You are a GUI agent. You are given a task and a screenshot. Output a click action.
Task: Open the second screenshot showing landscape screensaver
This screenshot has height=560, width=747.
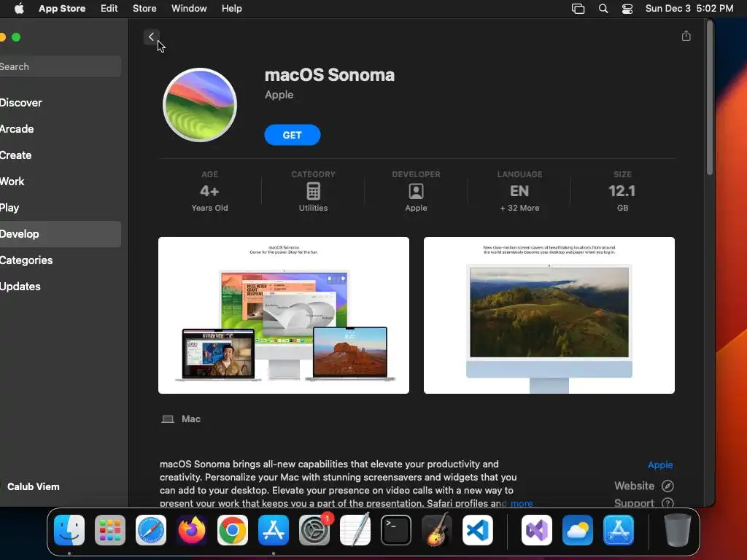pyautogui.click(x=549, y=315)
